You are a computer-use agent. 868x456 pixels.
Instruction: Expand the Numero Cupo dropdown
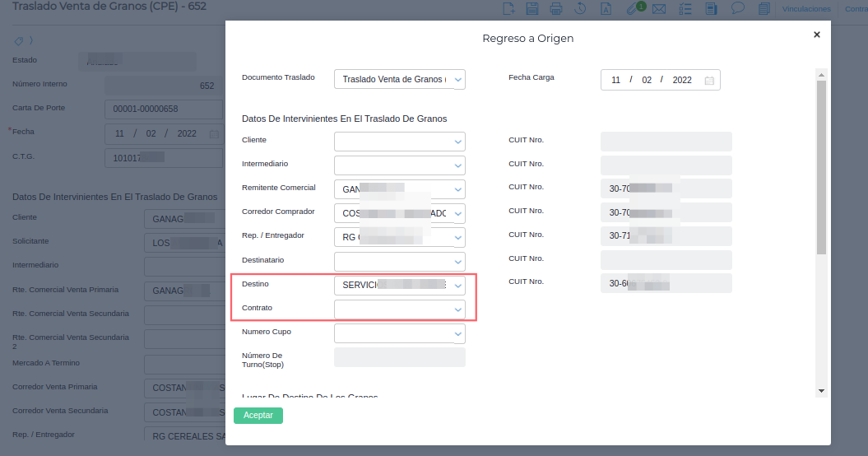[458, 333]
